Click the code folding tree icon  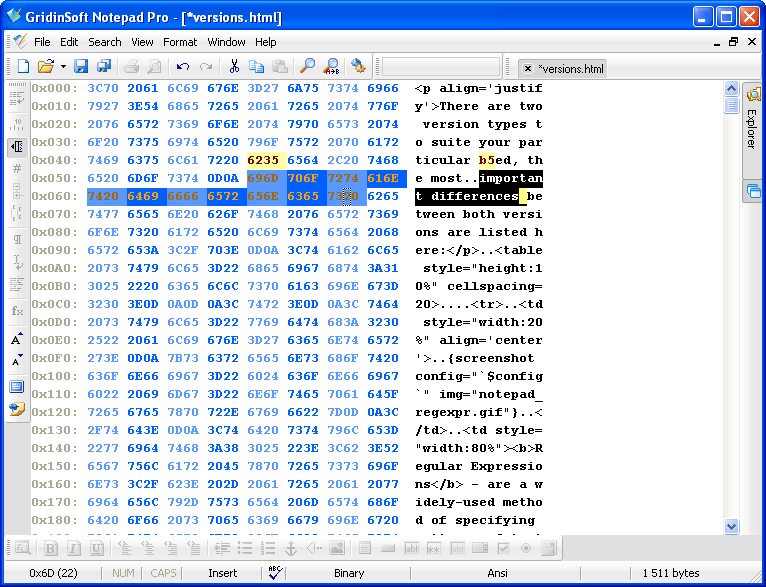tap(17, 191)
